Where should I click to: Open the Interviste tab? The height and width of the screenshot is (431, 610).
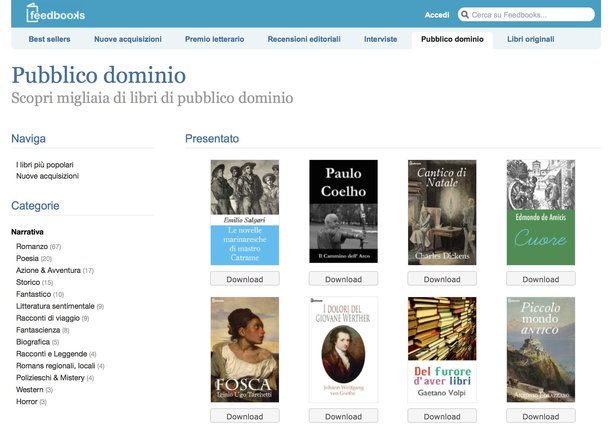click(x=380, y=39)
